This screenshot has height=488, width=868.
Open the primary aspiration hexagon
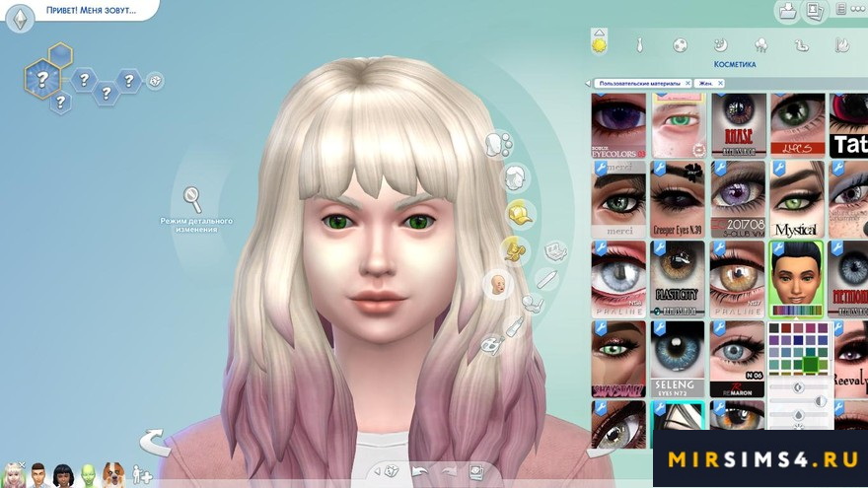tap(42, 79)
